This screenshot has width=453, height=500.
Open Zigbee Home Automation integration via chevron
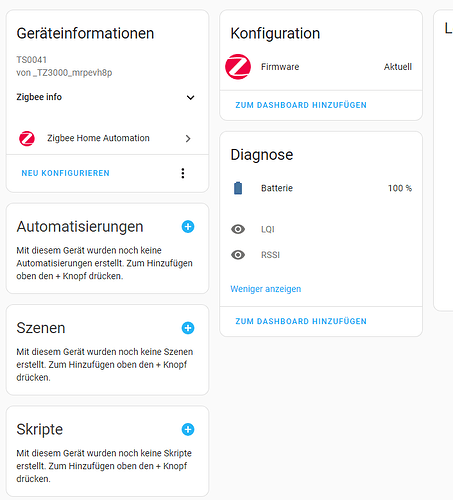(x=188, y=138)
